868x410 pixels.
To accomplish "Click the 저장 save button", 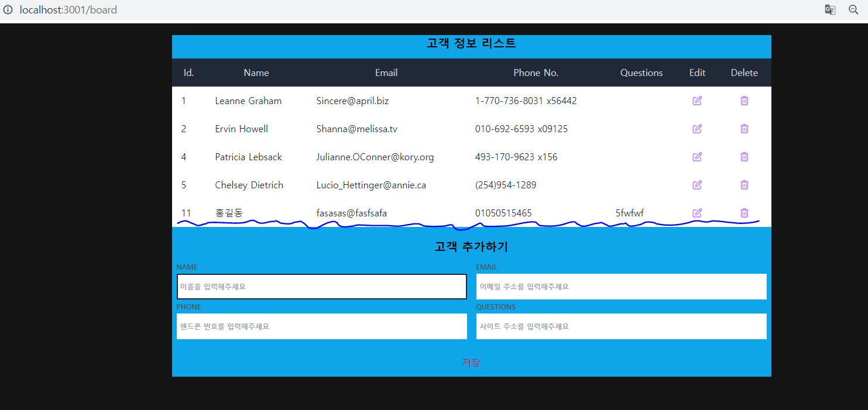I will tap(471, 363).
